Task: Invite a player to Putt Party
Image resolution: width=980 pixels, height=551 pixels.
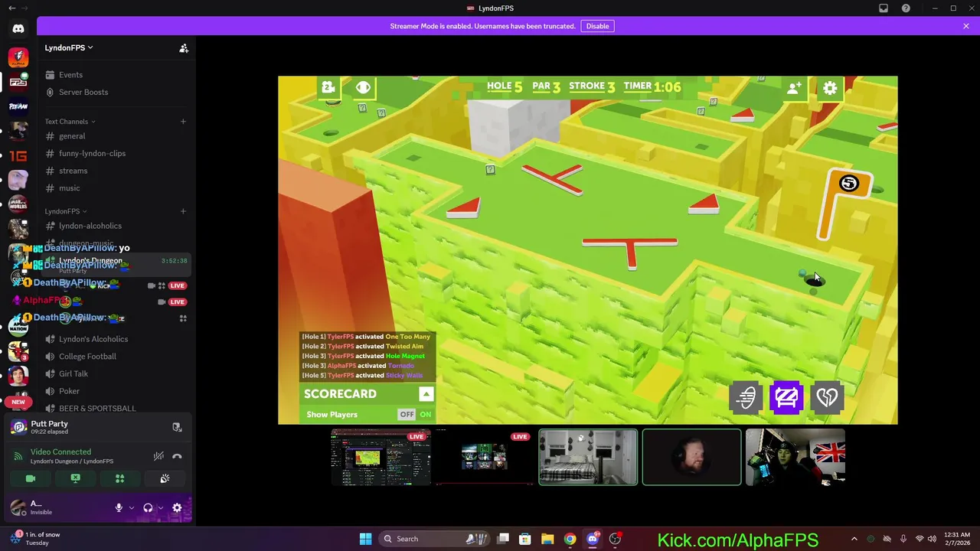Action: [x=794, y=89]
